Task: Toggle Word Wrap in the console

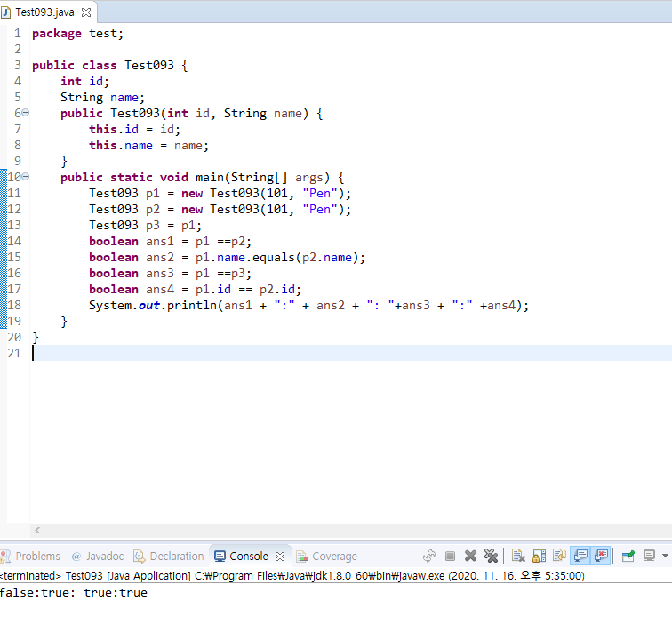Action: coord(560,556)
